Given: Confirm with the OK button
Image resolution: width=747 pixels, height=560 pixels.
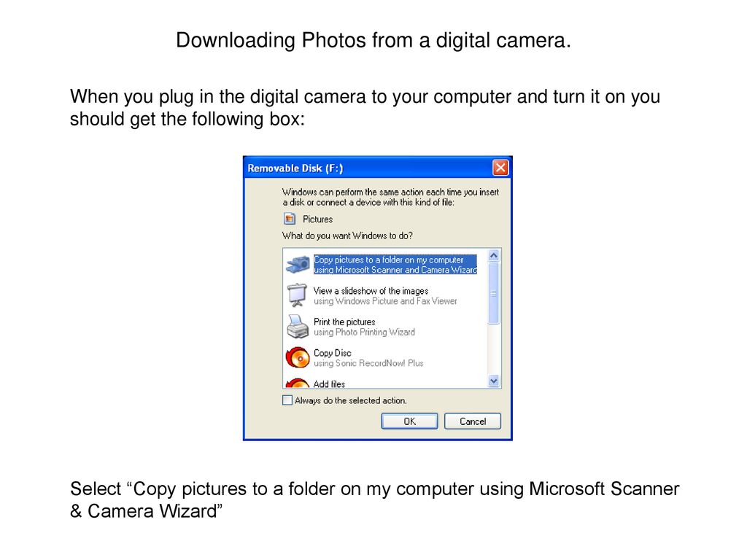Looking at the screenshot, I should point(409,421).
